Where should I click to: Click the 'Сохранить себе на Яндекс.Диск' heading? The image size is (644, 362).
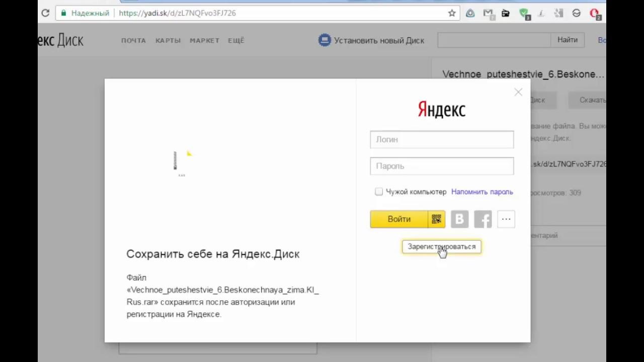213,254
